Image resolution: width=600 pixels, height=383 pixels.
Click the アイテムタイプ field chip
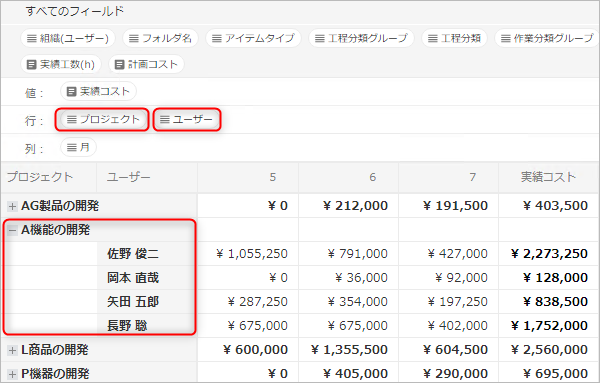(x=253, y=38)
